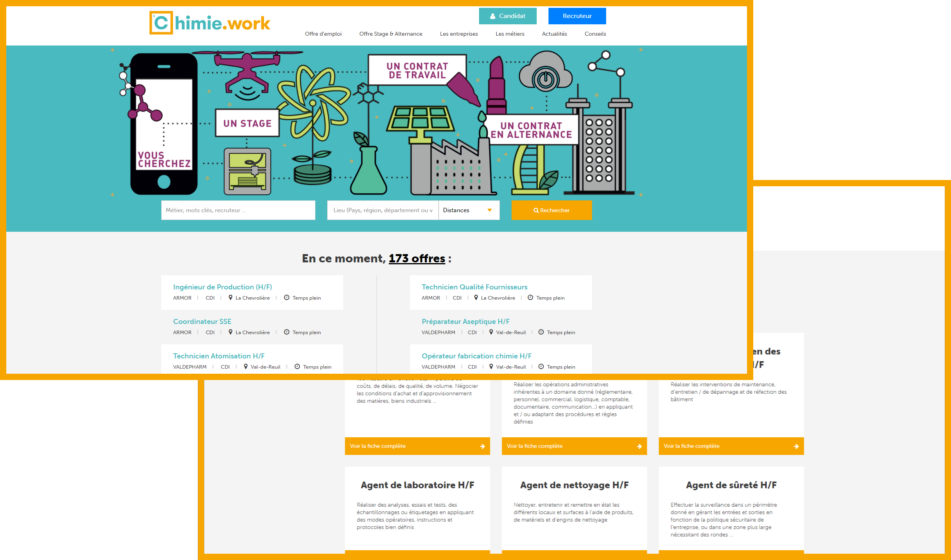The image size is (951, 560).
Task: Click location pin in Technicien Atomisation row
Action: pos(246,367)
